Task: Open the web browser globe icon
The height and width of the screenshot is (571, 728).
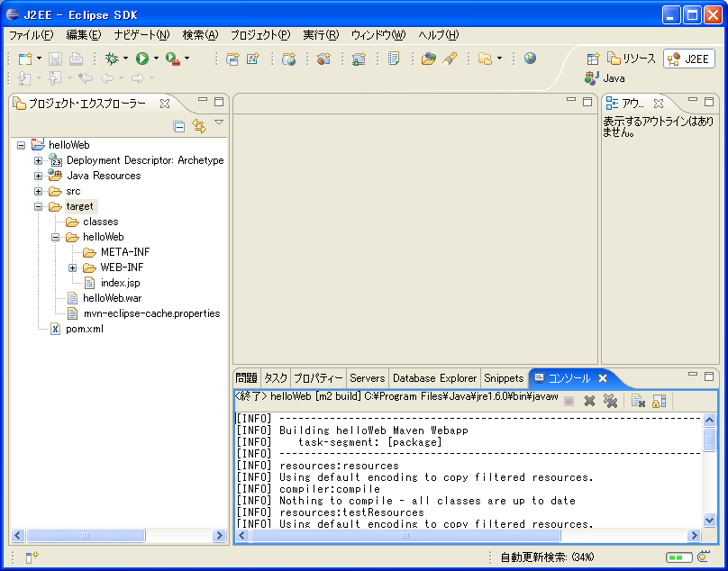Action: pos(530,59)
